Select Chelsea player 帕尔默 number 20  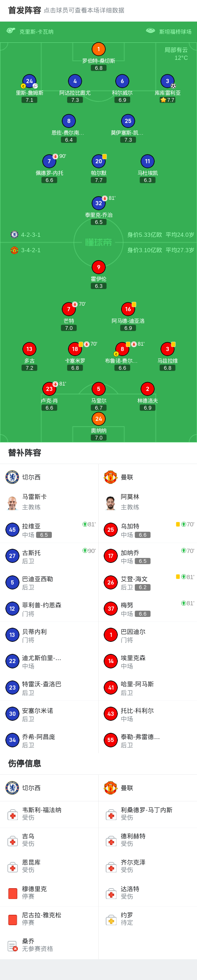pos(98,161)
